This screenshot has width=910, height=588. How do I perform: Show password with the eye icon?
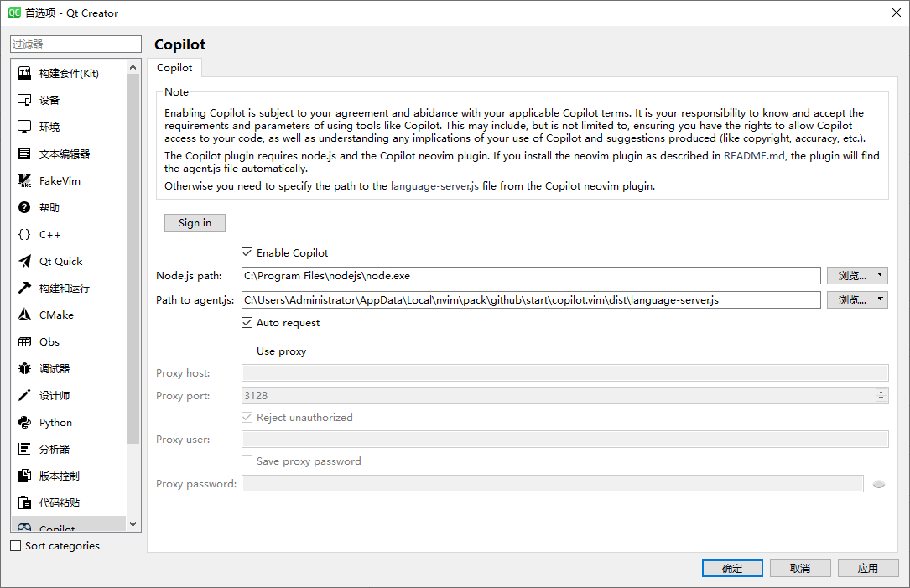pos(879,484)
